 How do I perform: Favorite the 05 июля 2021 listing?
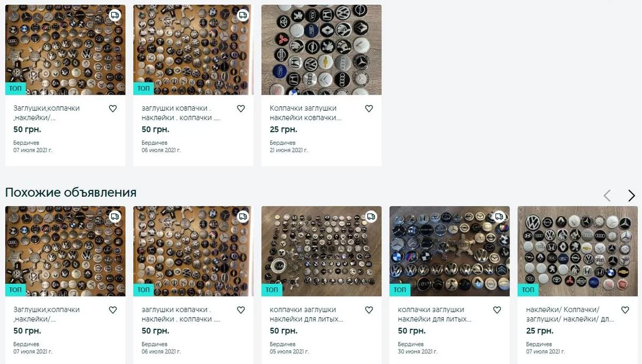369,310
